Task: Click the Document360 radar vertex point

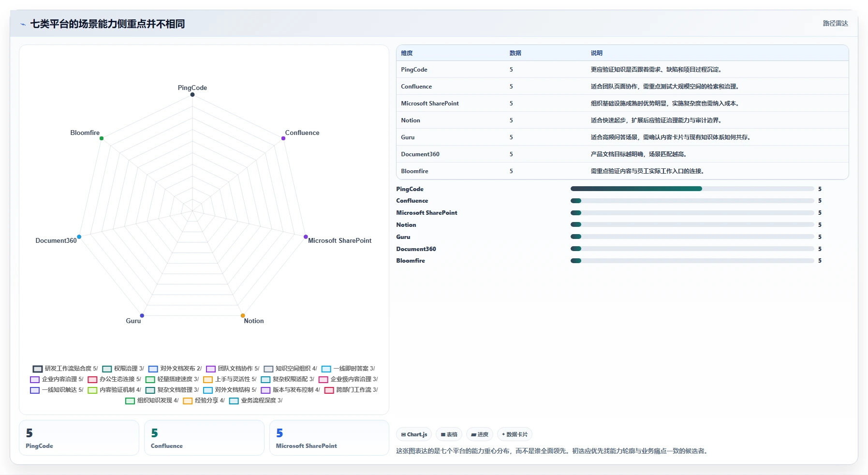Action: tap(79, 237)
